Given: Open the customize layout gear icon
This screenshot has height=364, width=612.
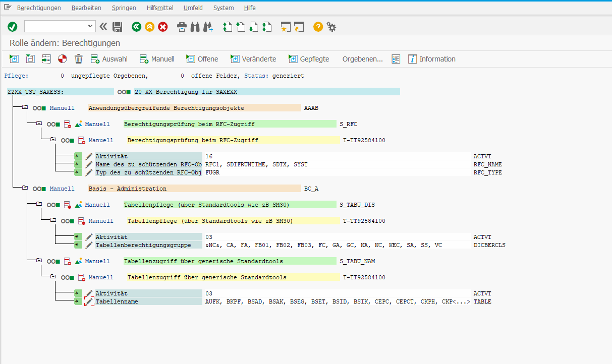Looking at the screenshot, I should (331, 27).
